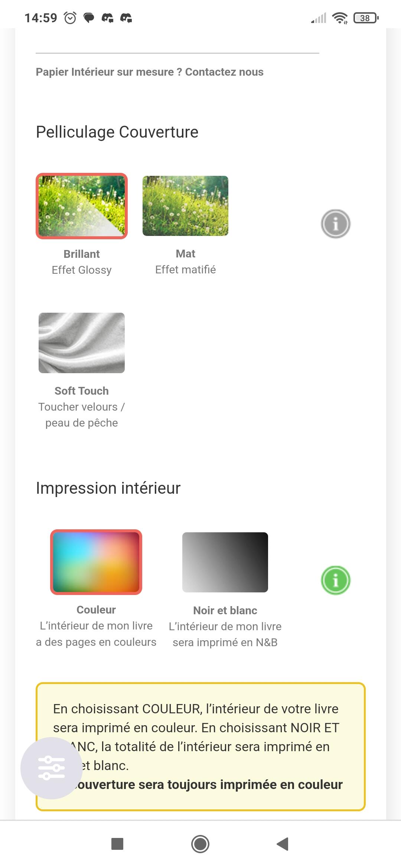401x868 pixels.
Task: Tap the Noir et blanc label
Action: (x=225, y=611)
